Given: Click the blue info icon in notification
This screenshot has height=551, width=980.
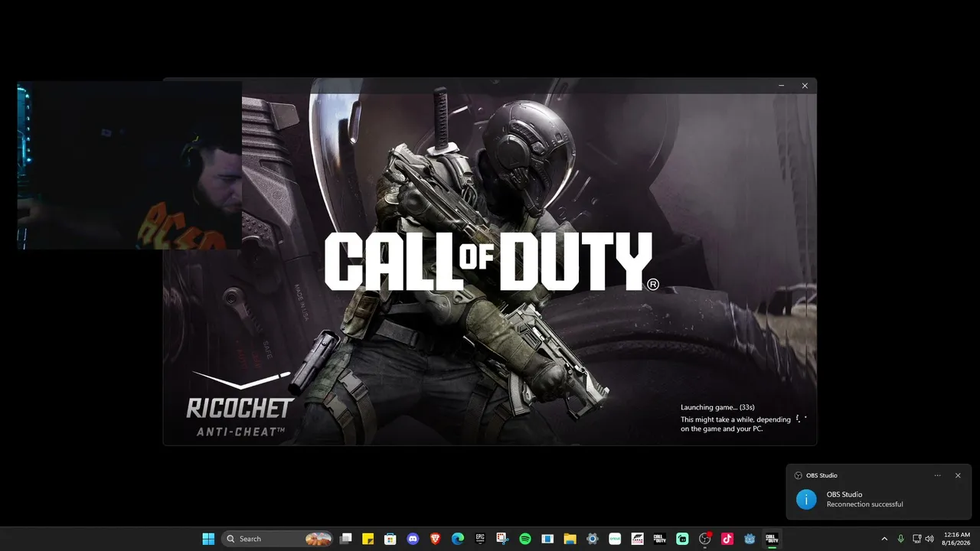Looking at the screenshot, I should 806,499.
